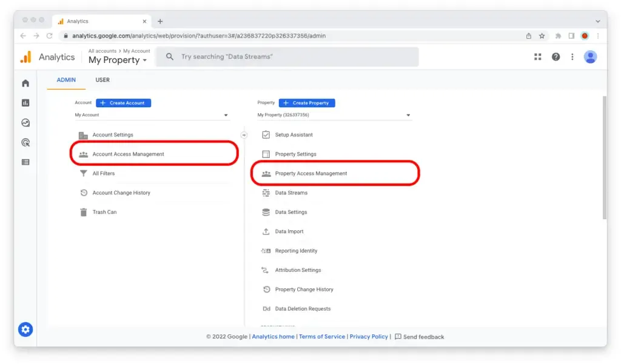This screenshot has height=364, width=621.
Task: Open Explore icon in left sidebar
Action: pos(25,123)
